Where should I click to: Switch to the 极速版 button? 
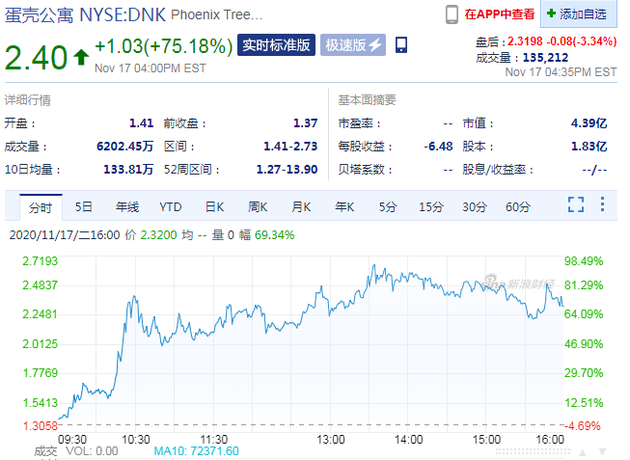(x=353, y=45)
